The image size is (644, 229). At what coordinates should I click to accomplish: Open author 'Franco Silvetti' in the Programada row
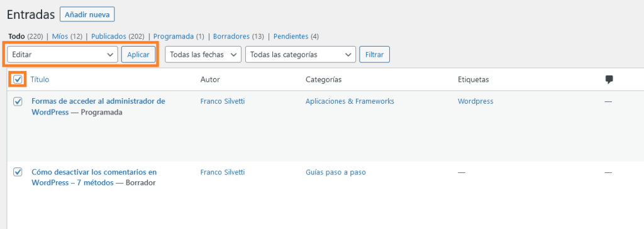222,101
